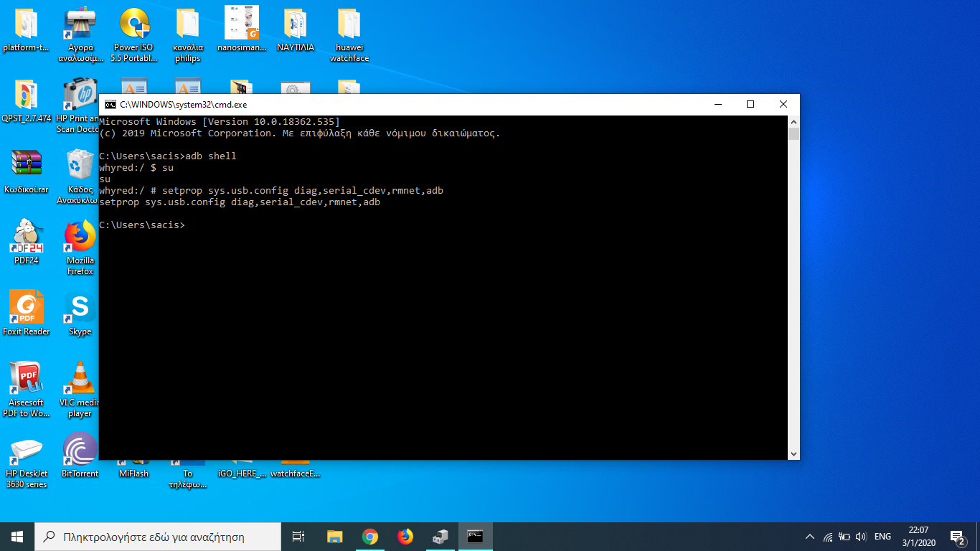Click scroll down arrow in cmd window
980x551 pixels.
(793, 453)
